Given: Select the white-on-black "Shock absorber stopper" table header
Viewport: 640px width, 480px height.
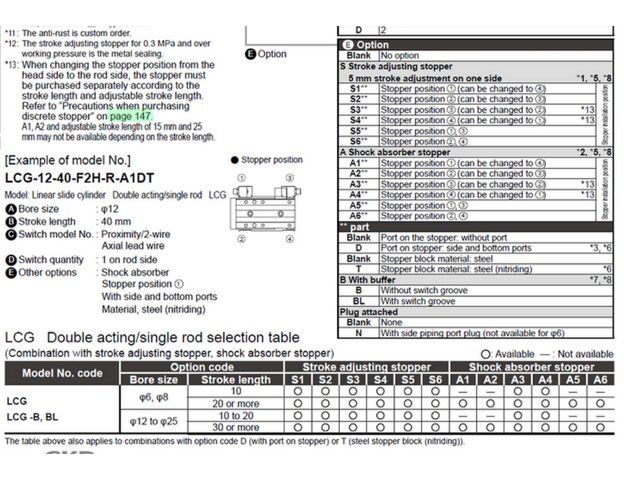Looking at the screenshot, I should 531,367.
